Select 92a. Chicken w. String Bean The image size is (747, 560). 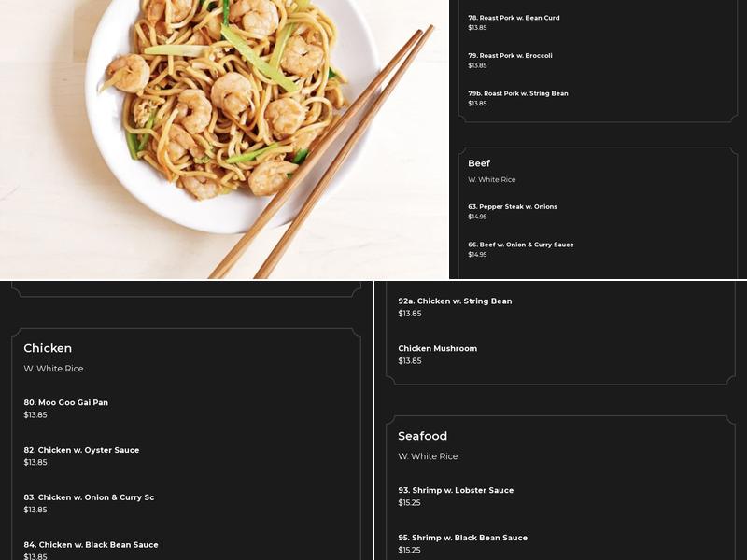(455, 301)
